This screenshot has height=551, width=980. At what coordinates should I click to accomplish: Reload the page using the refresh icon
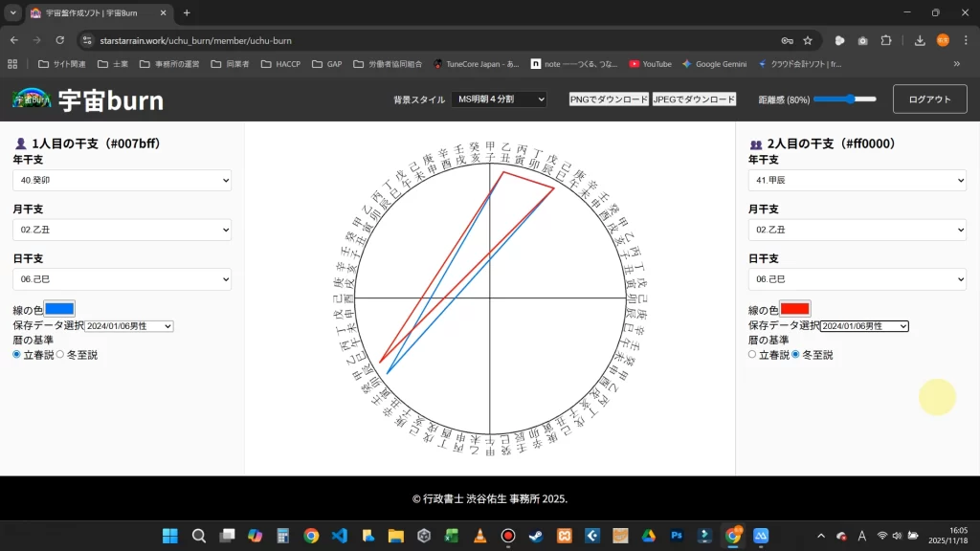[59, 40]
